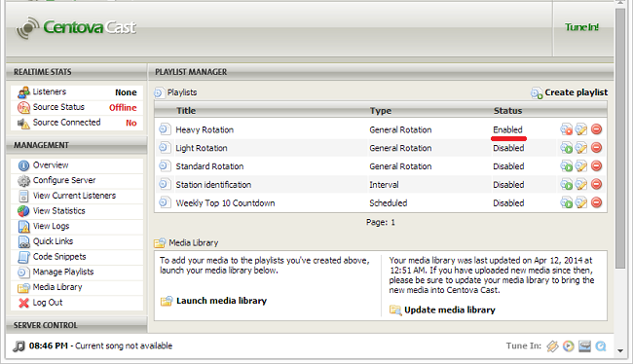Delete the Station identification playlist
Image resolution: width=633 pixels, height=364 pixels.
pos(596,184)
